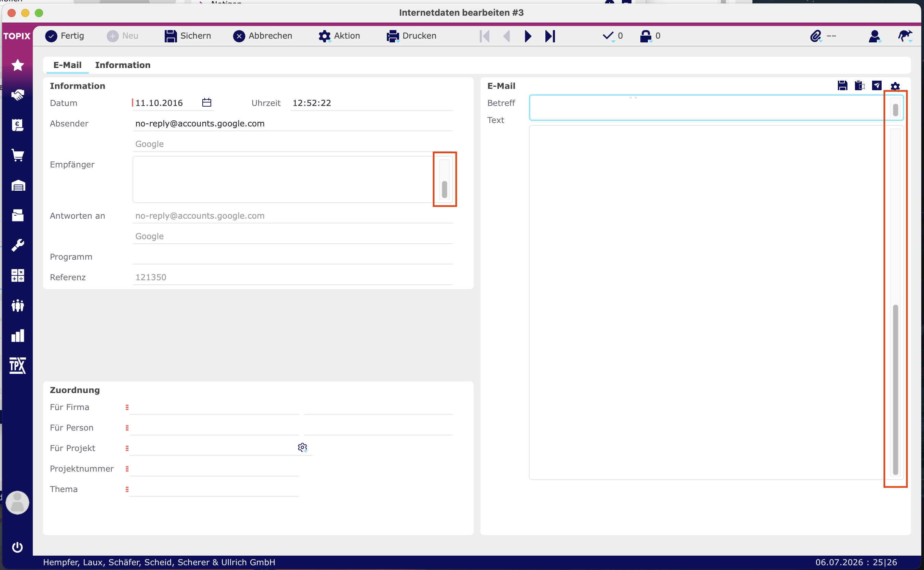
Task: Open the lock counter dropdown
Action: pos(650,36)
